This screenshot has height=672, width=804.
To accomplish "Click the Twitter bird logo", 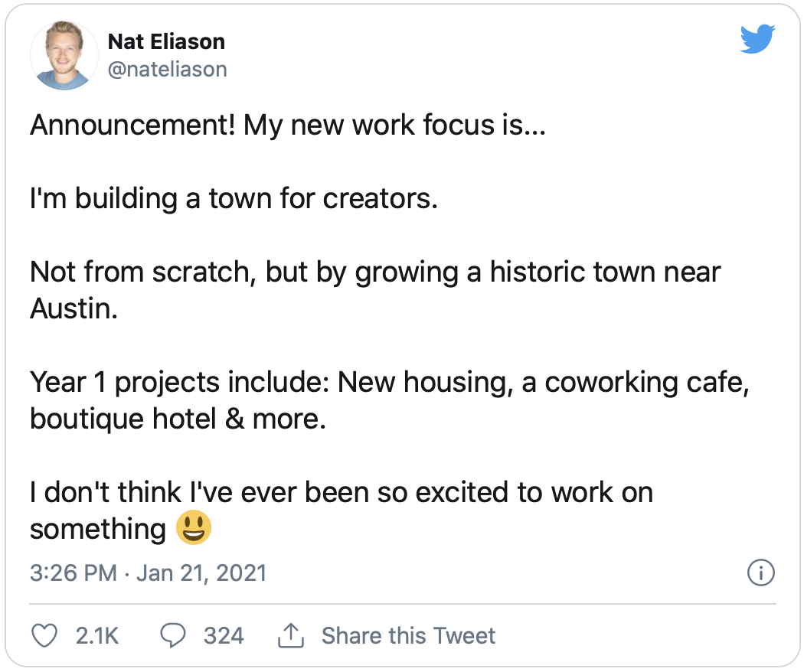I will 757,39.
